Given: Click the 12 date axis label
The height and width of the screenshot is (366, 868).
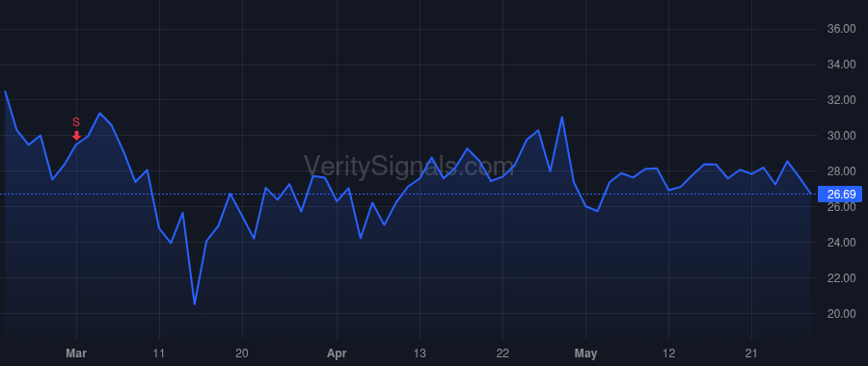Looking at the screenshot, I should (x=668, y=353).
